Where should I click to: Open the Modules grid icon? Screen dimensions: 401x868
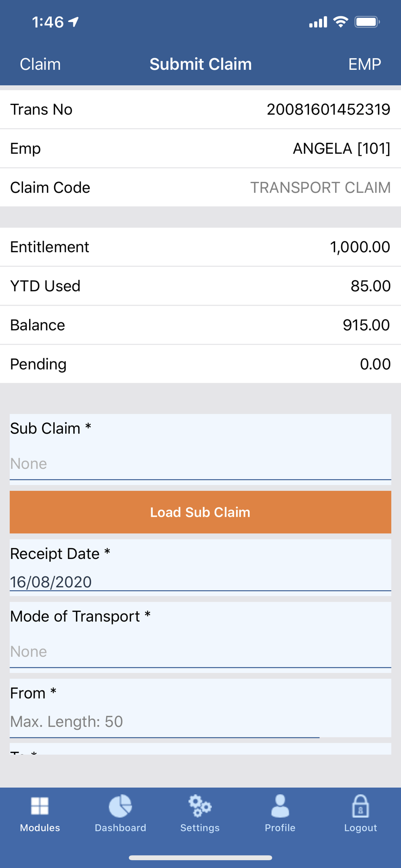[40, 806]
